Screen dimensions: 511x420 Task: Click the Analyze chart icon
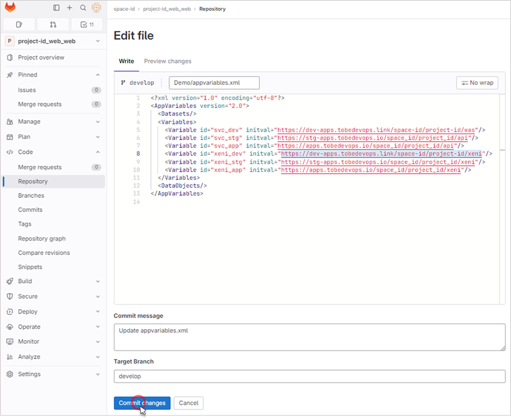point(10,357)
